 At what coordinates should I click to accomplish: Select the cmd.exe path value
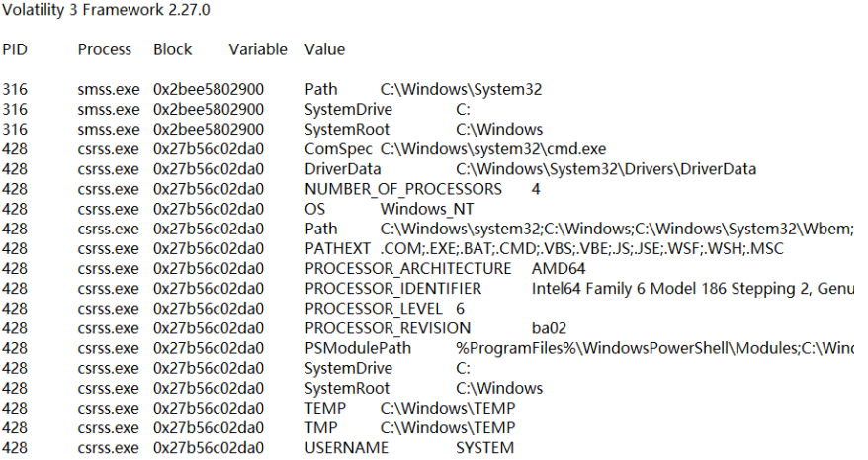coord(493,149)
